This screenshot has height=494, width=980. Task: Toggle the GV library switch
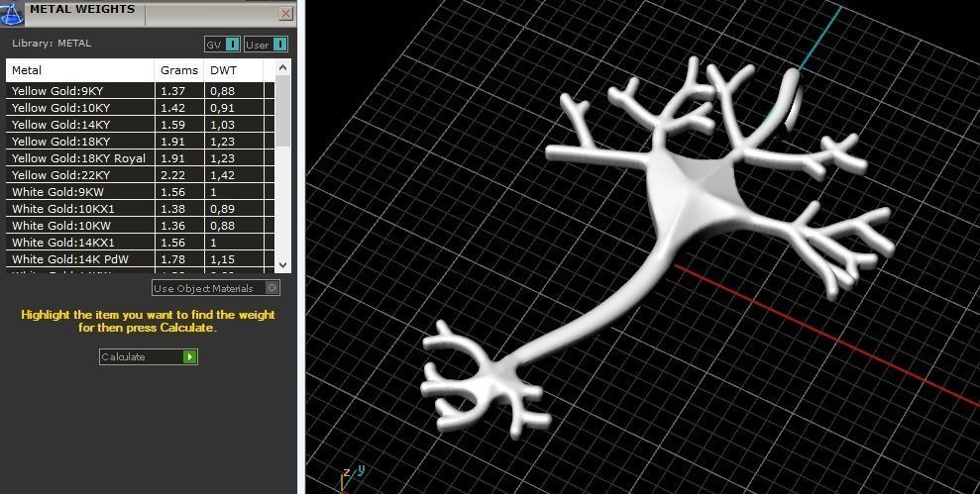pos(222,45)
